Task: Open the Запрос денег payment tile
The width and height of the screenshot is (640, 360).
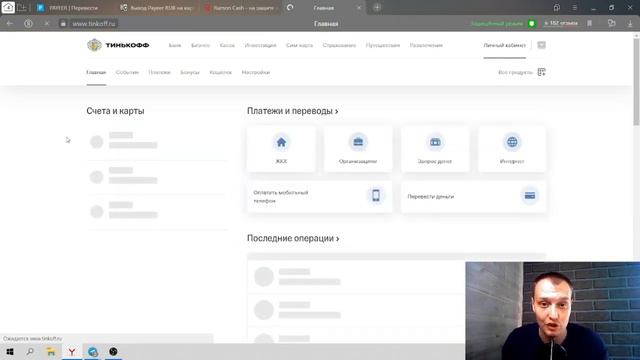Action: pos(435,149)
